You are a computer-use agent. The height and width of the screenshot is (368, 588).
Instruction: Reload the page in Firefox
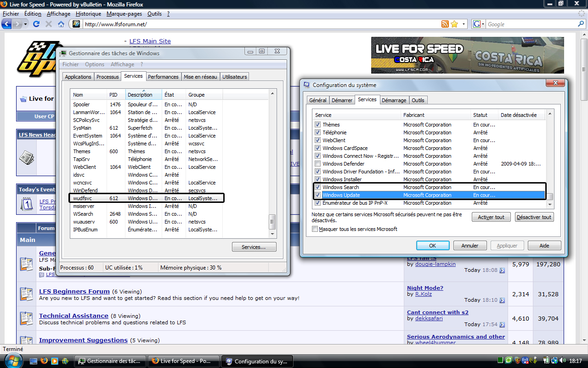pyautogui.click(x=37, y=24)
